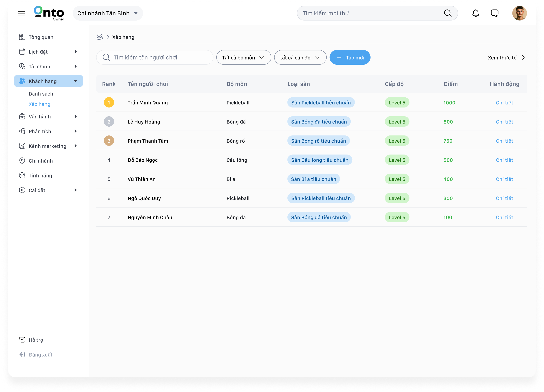Open Tổng quan dashboard icon
Viewport: 544px width, 392px height.
click(22, 37)
